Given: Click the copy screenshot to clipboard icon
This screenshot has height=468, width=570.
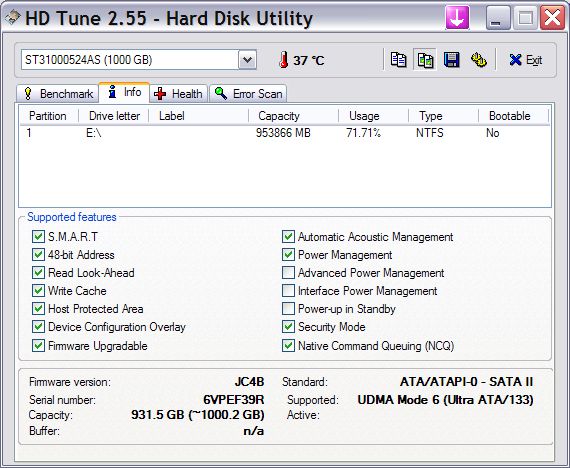Looking at the screenshot, I should [x=425, y=60].
